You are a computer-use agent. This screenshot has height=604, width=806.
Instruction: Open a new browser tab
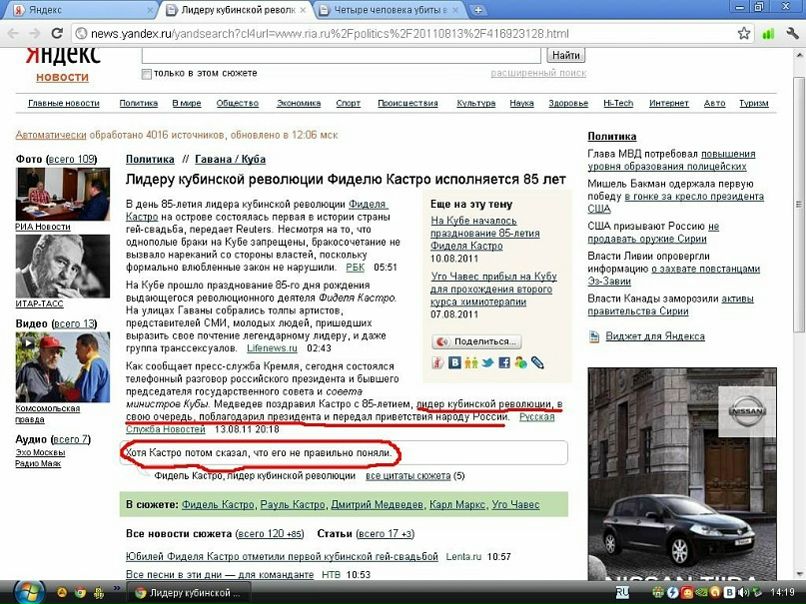point(479,10)
